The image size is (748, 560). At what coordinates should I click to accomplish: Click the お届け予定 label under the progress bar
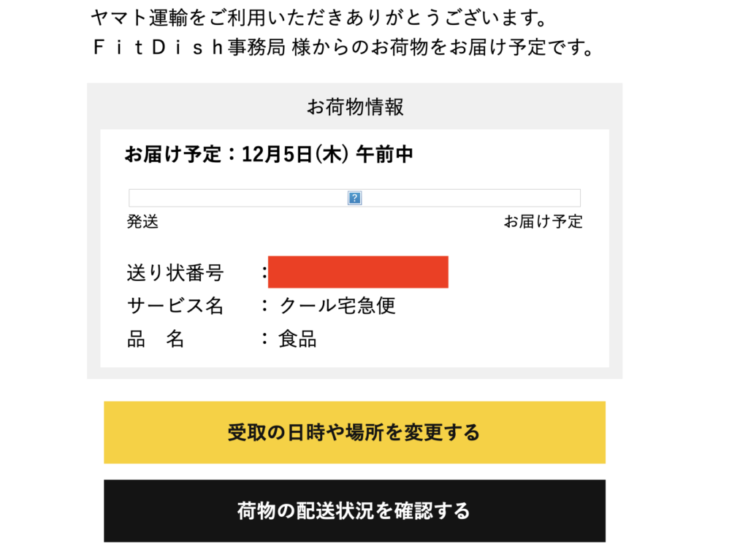[543, 221]
